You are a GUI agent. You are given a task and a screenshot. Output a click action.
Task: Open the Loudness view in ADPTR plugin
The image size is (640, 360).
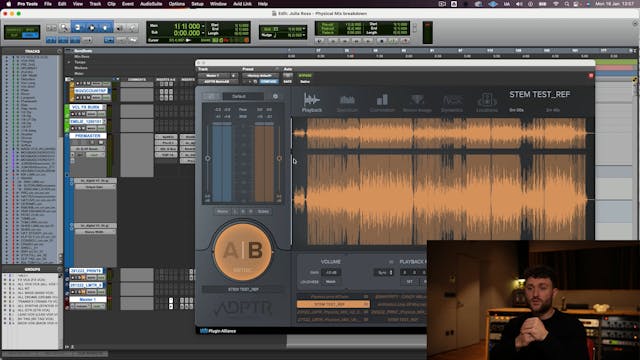tap(487, 102)
